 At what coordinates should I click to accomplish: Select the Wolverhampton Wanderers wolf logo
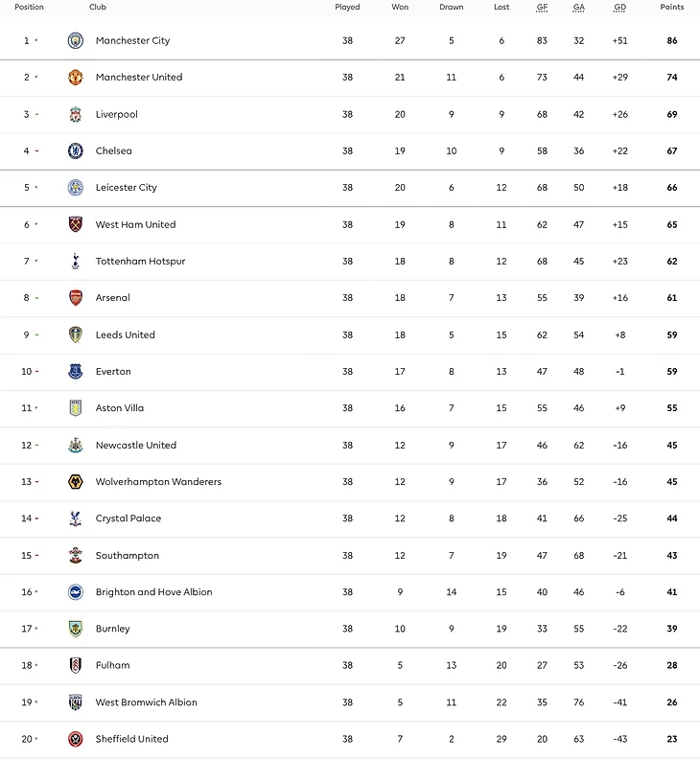(x=76, y=482)
